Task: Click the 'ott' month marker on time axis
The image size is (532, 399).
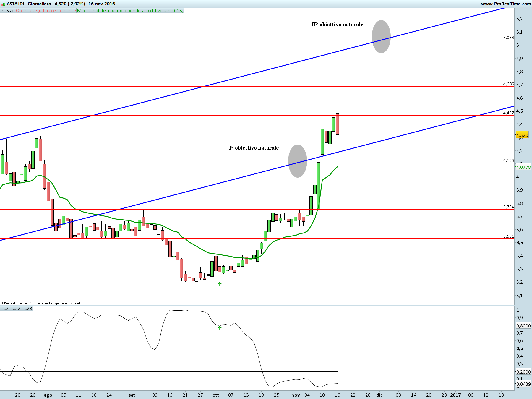Action: (x=216, y=395)
